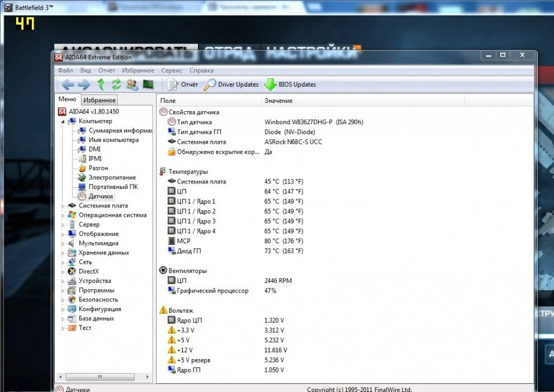Select DirectX in the sidebar tree
Screen dimensions: 554x392
[88, 271]
